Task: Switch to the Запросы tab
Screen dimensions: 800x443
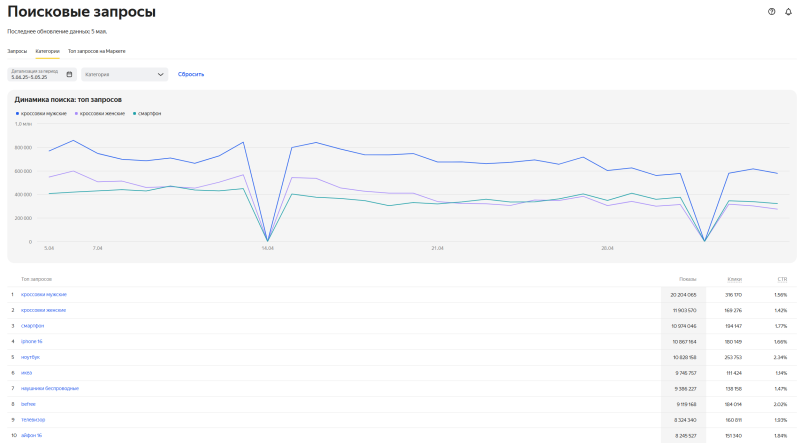Action: [x=17, y=51]
